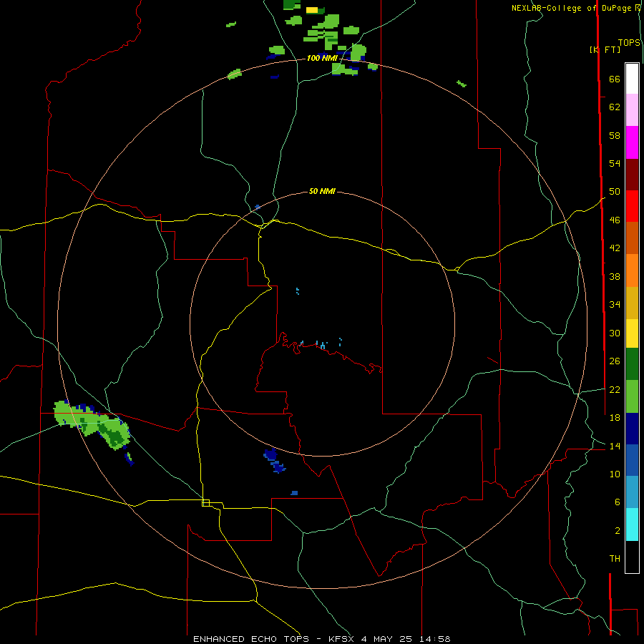The height and width of the screenshot is (644, 644).
Task: Select the light blue legend swatch
Action: point(632,492)
